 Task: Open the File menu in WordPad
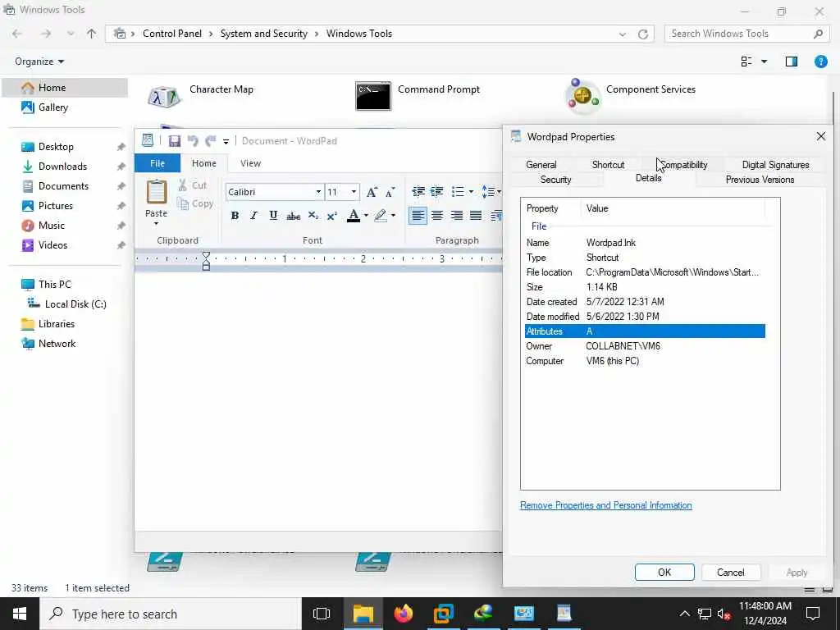[157, 163]
